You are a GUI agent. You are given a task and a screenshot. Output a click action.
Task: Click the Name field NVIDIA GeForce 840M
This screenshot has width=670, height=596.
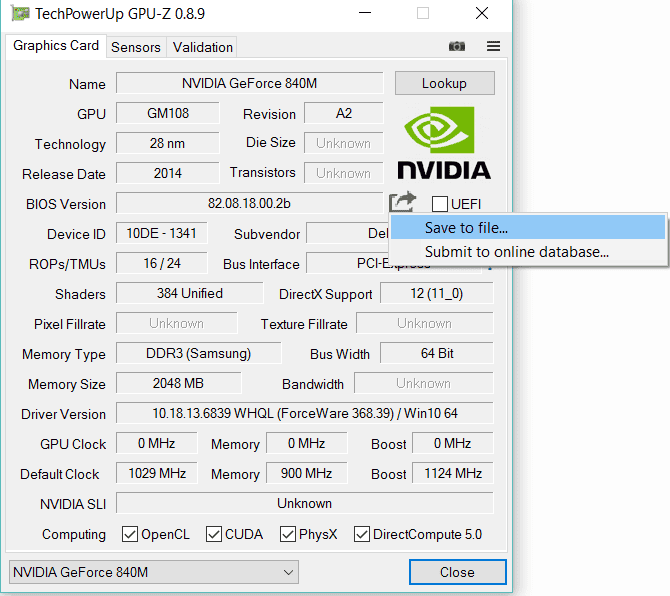pos(250,83)
